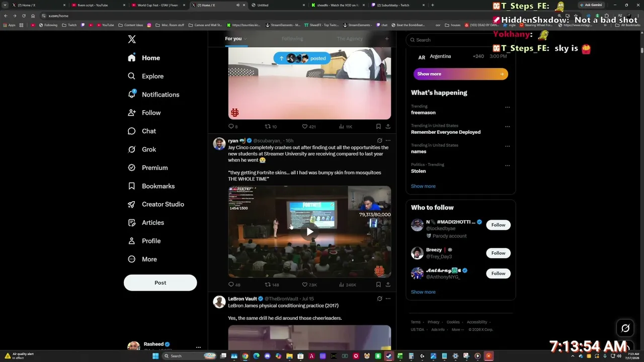Share the post with 421 likes
Image resolution: width=644 pixels, height=362 pixels.
(388, 127)
